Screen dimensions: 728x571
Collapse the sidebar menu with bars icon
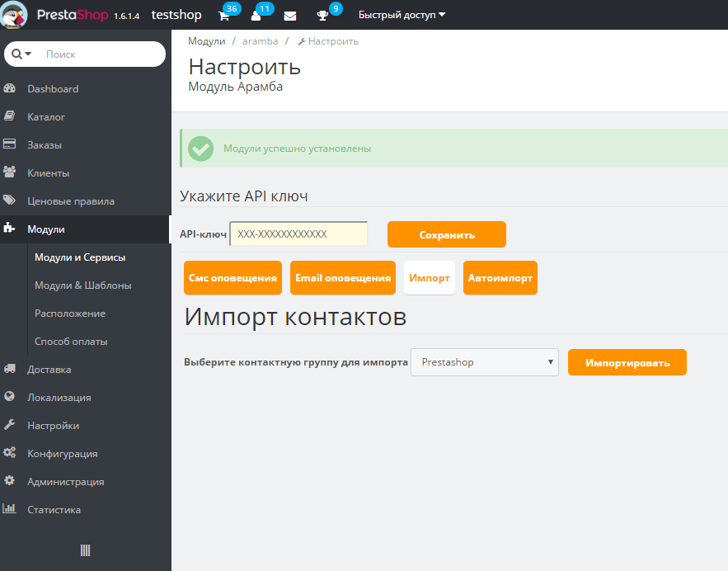coord(86,550)
